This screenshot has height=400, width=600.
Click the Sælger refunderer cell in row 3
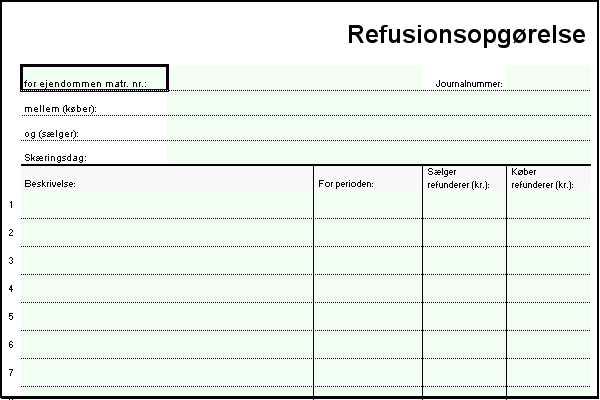[464, 261]
